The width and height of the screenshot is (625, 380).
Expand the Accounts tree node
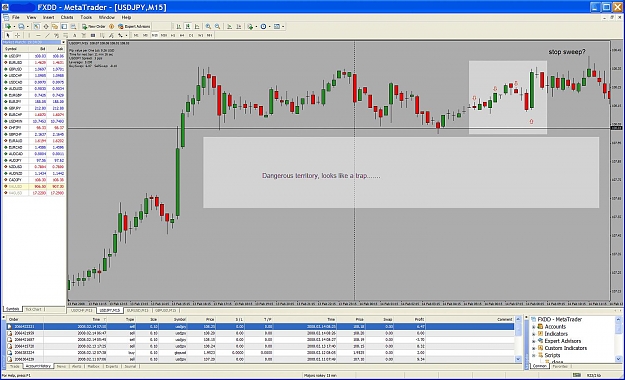pos(534,327)
